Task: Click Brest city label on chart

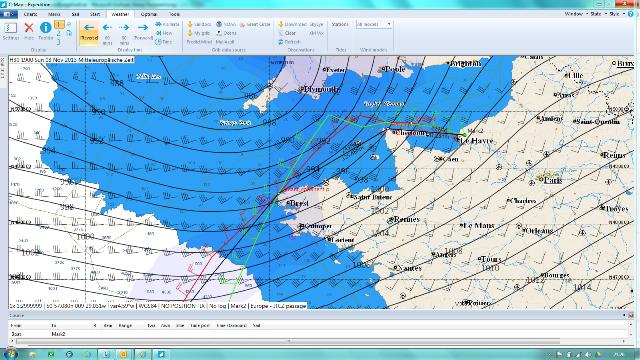Action: pos(298,203)
